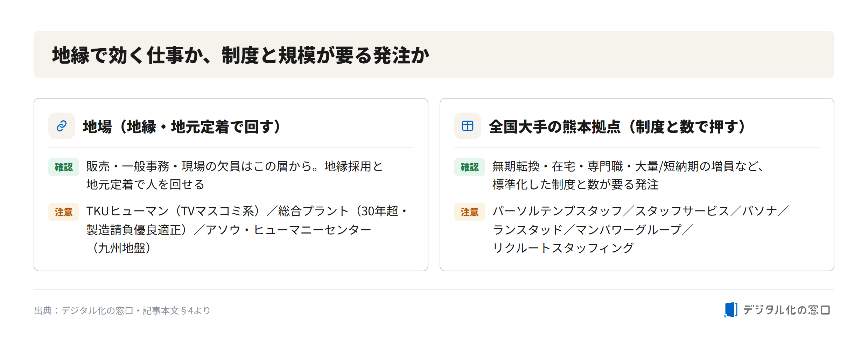Image resolution: width=868 pixels, height=351 pixels.
Task: Click the source line 出典：デジタル化の窓口
Action: 122,310
